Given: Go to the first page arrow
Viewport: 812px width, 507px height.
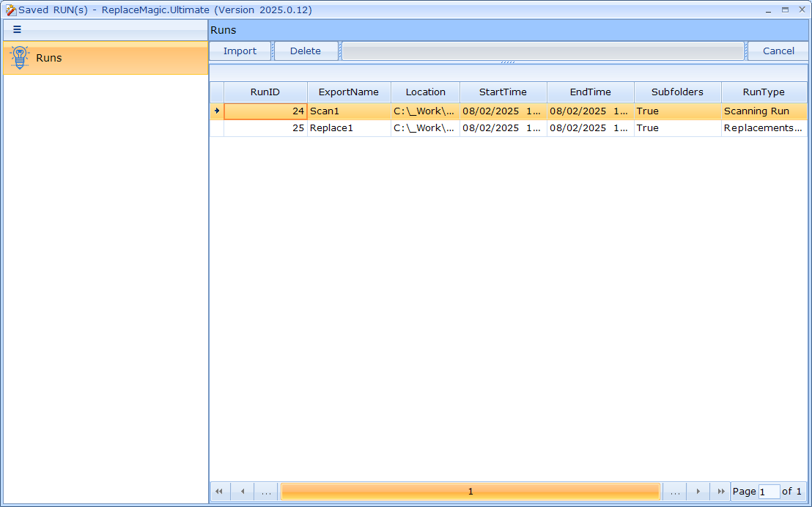Looking at the screenshot, I should (220, 492).
